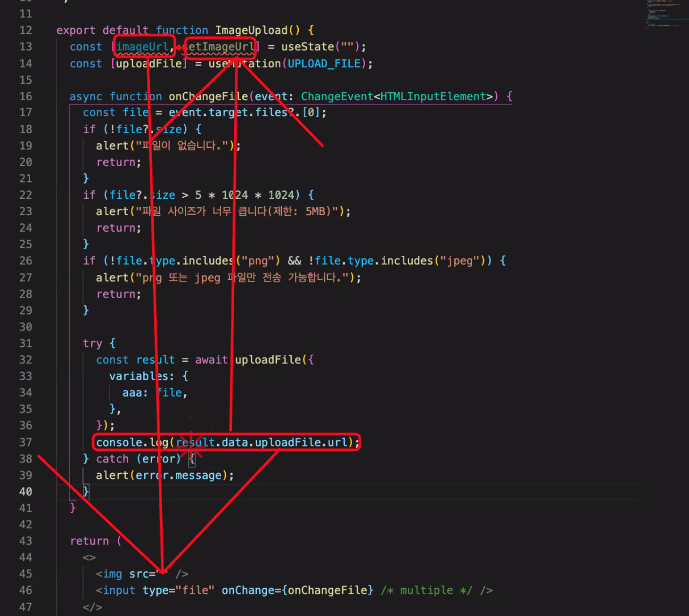The height and width of the screenshot is (616, 689).
Task: Click line number 12 in the gutter
Action: click(x=25, y=30)
